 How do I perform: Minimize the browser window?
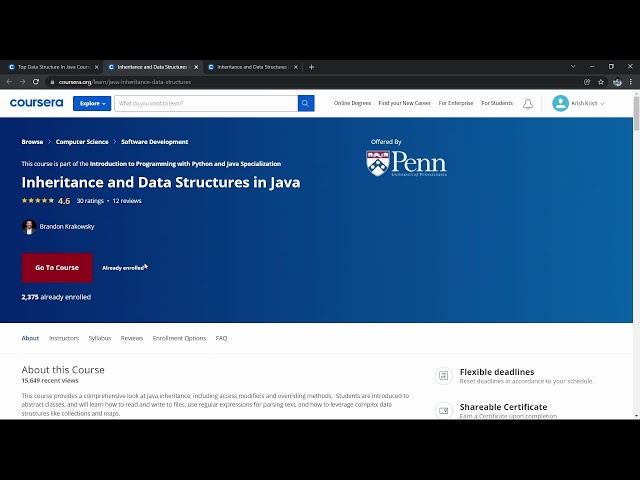click(x=592, y=66)
